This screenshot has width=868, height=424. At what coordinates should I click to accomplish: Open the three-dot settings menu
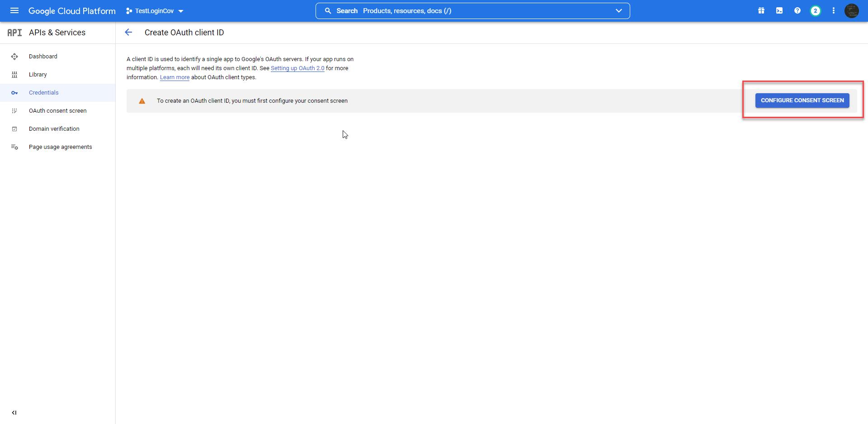click(834, 10)
